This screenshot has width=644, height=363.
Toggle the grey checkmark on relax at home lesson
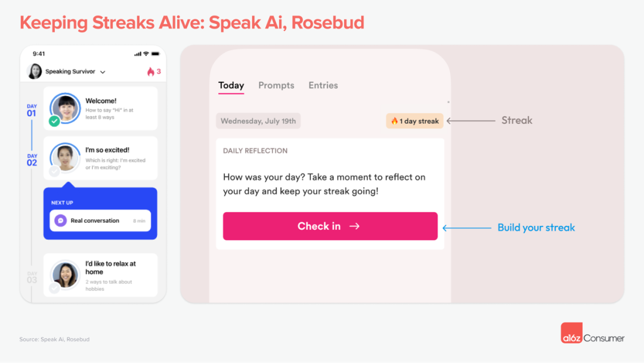coord(54,288)
